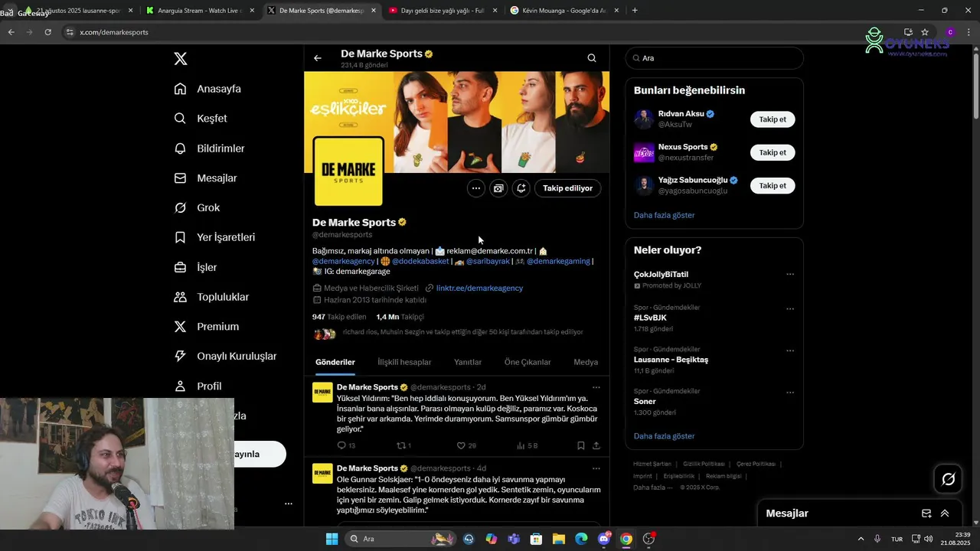This screenshot has width=980, height=551.
Task: Open options for Lausanne - Beşiktaş trend
Action: coord(790,351)
